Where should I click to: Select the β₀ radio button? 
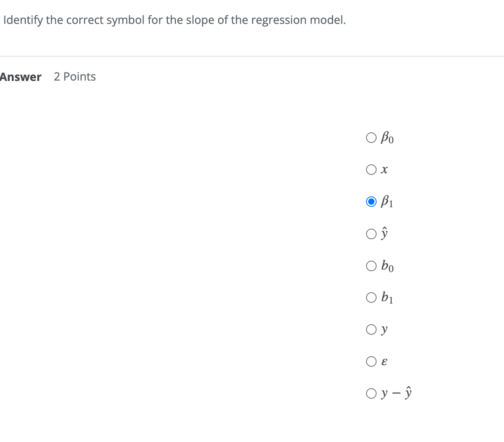(x=371, y=138)
